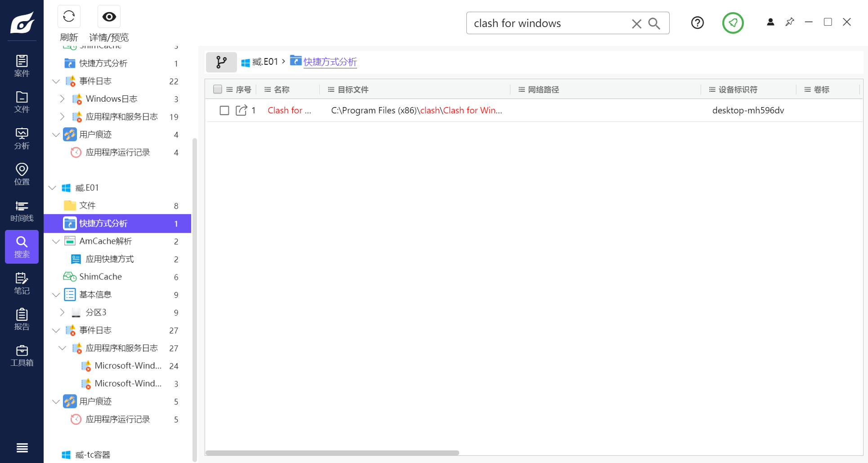Check the checkbox for row 1
This screenshot has height=463, width=868.
pyautogui.click(x=224, y=110)
